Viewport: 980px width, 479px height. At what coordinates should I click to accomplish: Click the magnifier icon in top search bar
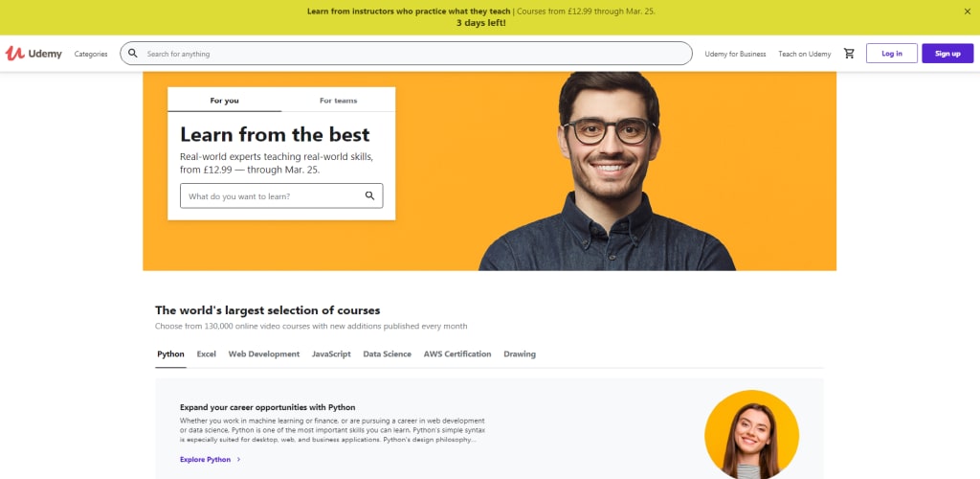(132, 54)
